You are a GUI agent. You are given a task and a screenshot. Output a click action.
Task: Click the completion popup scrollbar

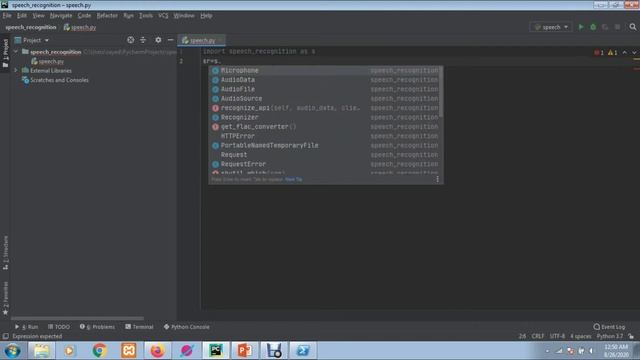click(x=441, y=91)
